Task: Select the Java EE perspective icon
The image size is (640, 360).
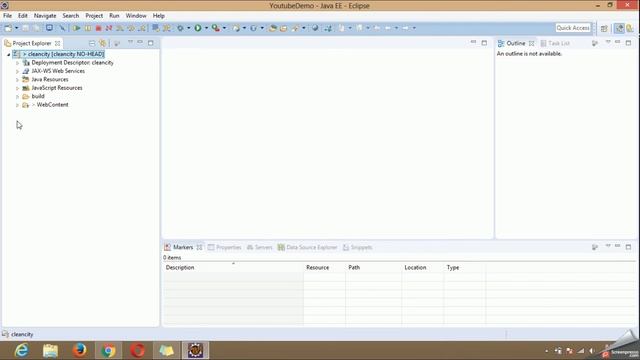Action: tap(620, 28)
